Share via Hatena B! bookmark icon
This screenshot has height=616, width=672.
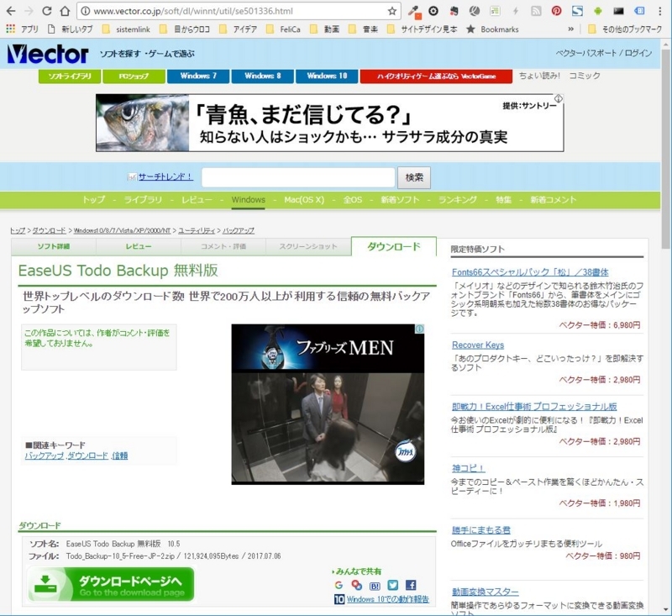[x=375, y=585]
